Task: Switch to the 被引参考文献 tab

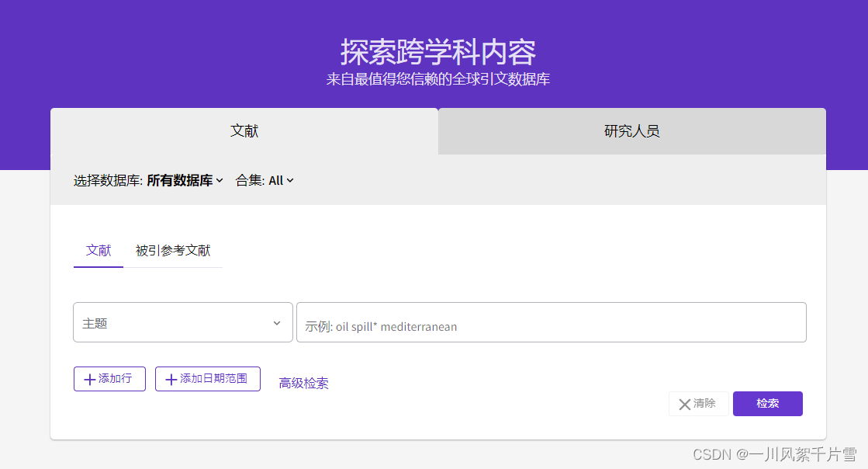Action: (x=174, y=251)
